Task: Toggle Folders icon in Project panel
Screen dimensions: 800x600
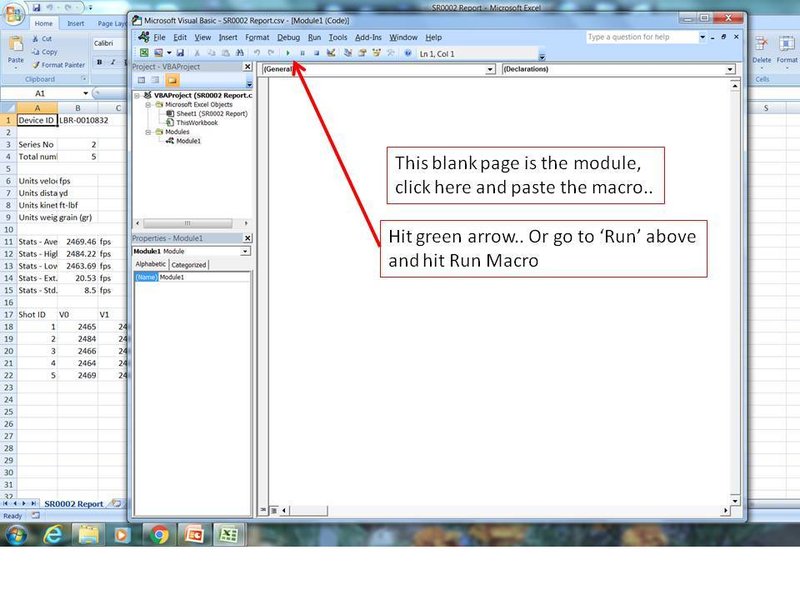Action: point(172,80)
